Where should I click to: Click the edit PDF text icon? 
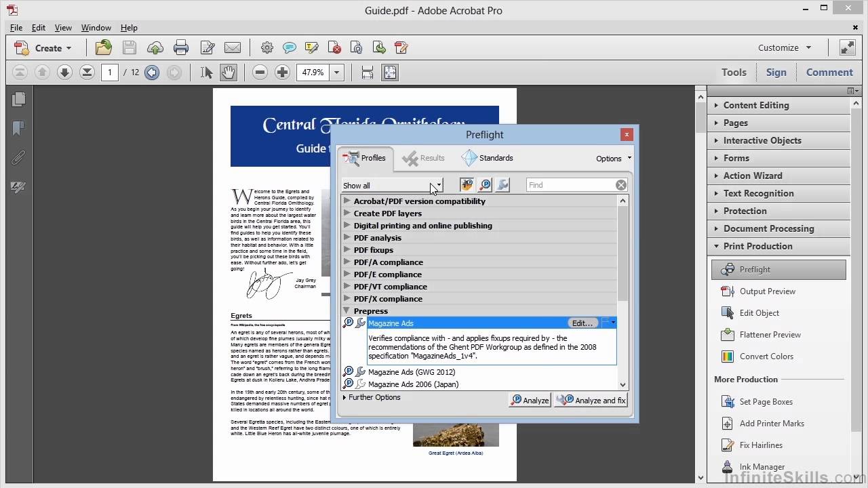[x=401, y=47]
